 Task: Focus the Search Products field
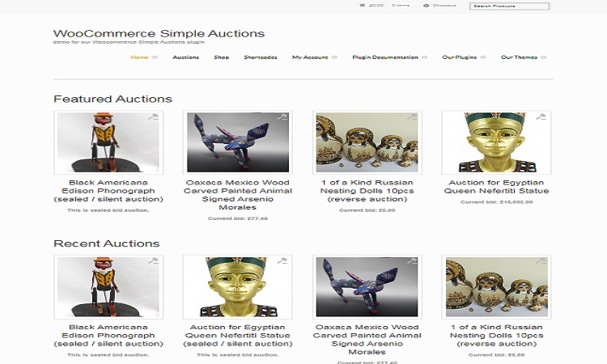coord(509,6)
